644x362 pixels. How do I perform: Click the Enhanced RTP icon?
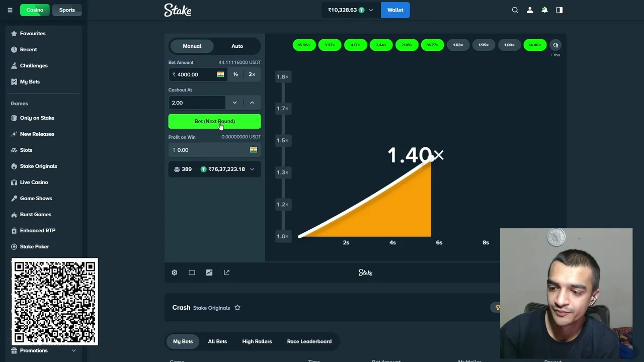pos(14,231)
